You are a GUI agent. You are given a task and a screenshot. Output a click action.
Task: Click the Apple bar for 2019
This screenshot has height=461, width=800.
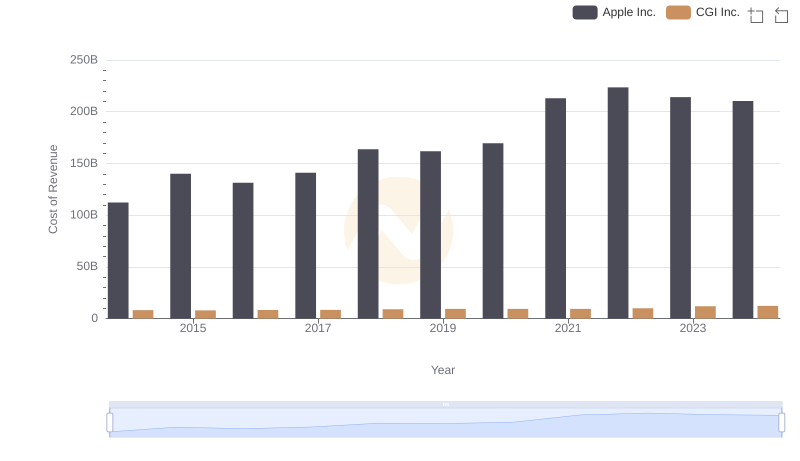(430, 235)
